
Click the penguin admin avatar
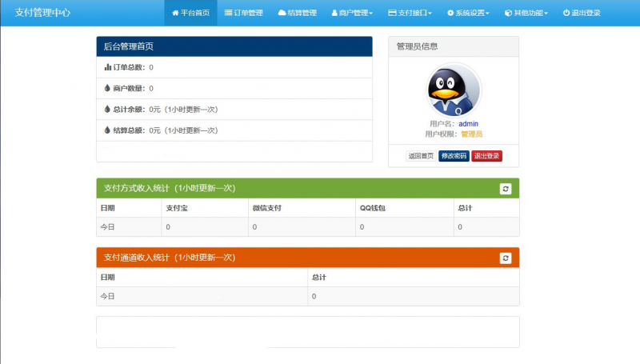click(454, 90)
